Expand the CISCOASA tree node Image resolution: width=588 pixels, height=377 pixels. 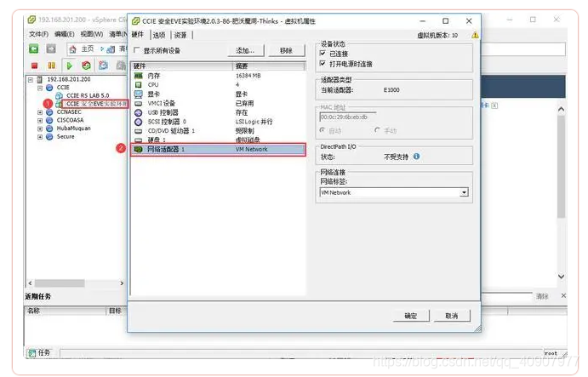(x=40, y=120)
